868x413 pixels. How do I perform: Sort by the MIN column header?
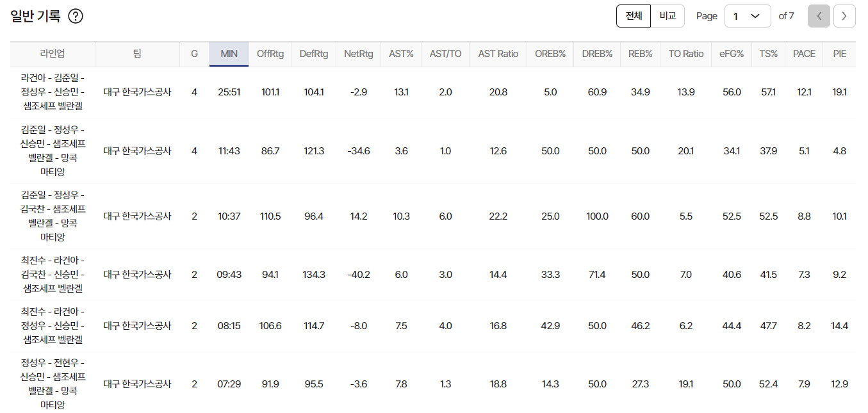click(x=229, y=54)
